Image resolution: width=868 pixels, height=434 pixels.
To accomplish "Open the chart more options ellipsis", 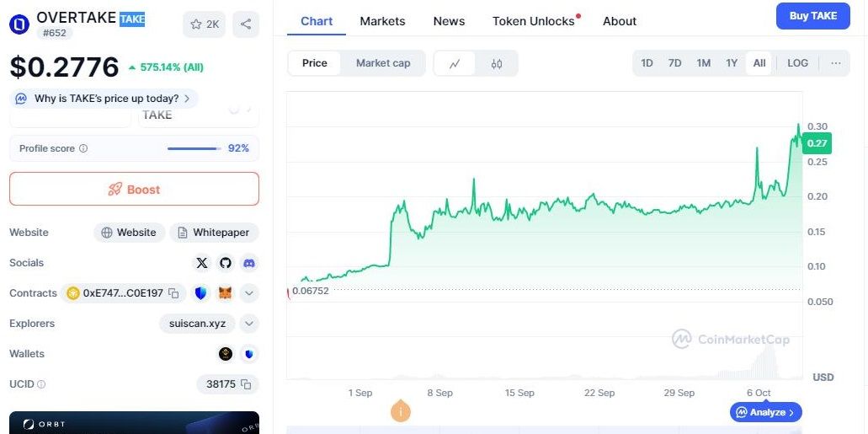I will coord(835,63).
